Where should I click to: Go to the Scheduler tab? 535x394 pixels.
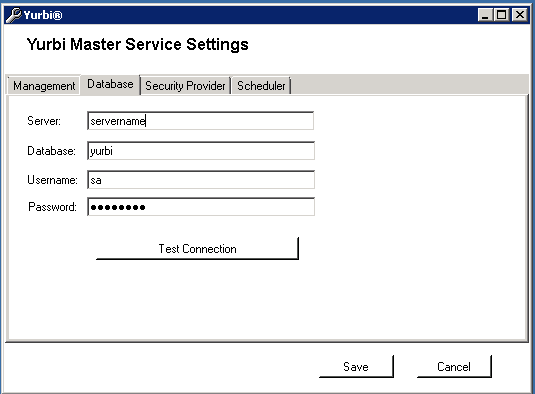coord(261,86)
